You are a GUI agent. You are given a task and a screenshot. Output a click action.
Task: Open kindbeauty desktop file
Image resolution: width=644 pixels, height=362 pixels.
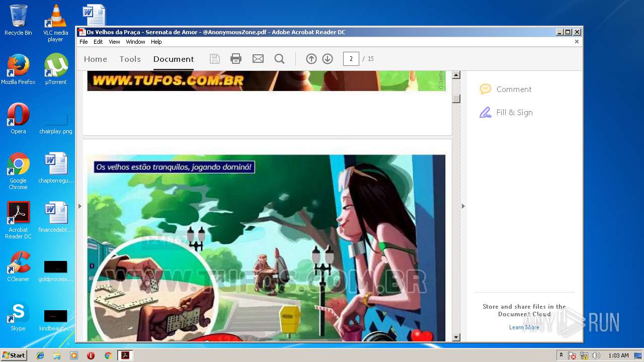pyautogui.click(x=55, y=320)
